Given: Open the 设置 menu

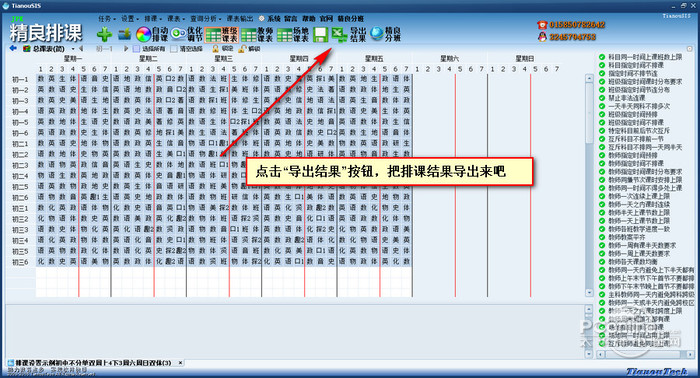Looking at the screenshot, I should tap(130, 19).
